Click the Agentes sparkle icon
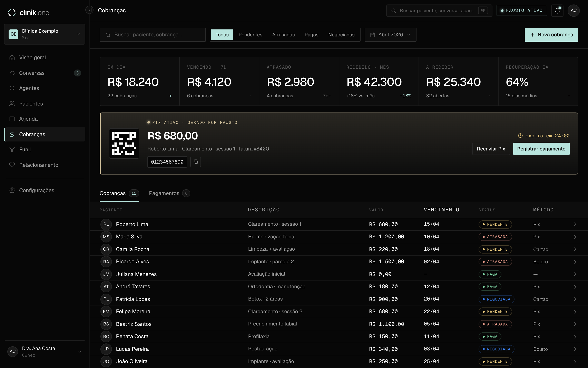Image resolution: width=588 pixels, height=368 pixels. (12, 88)
